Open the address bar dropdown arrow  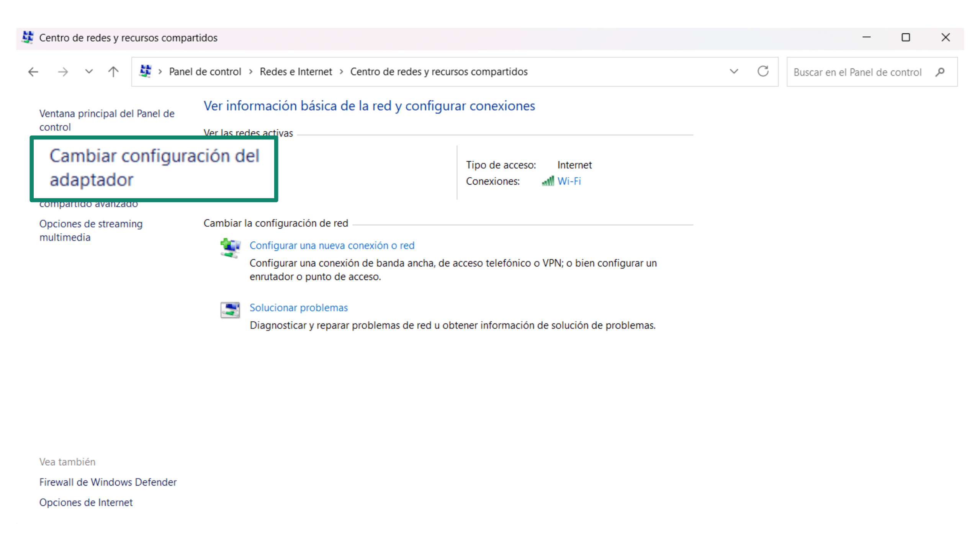tap(733, 72)
